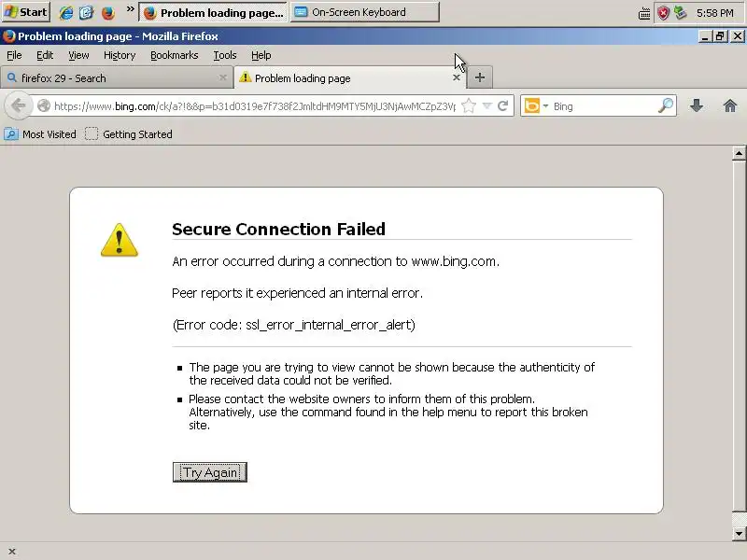Close the firefox 29 - Search tab

pos(222,77)
